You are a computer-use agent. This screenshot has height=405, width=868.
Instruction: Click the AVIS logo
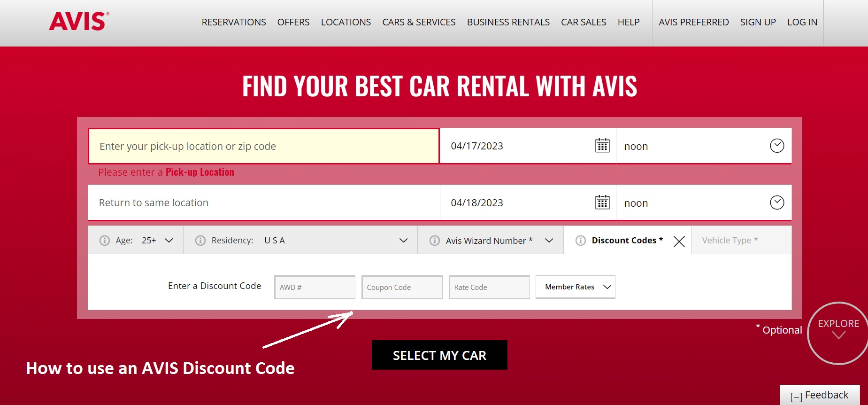click(79, 22)
